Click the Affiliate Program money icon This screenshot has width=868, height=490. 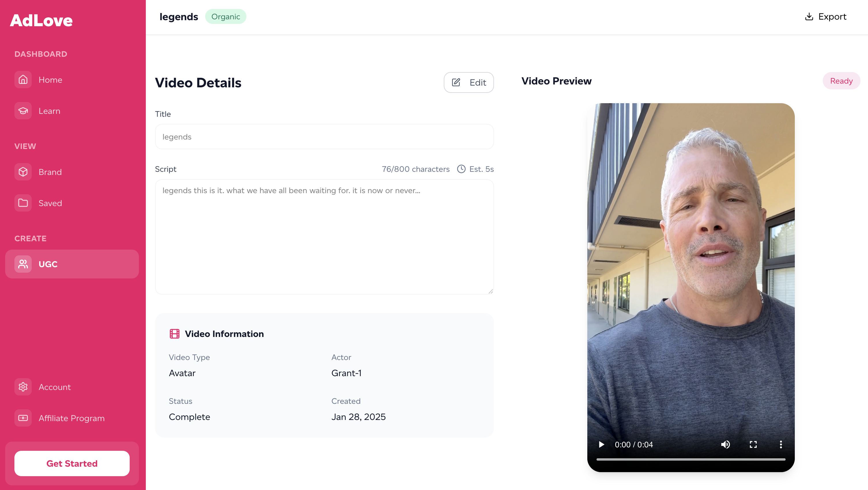point(23,418)
